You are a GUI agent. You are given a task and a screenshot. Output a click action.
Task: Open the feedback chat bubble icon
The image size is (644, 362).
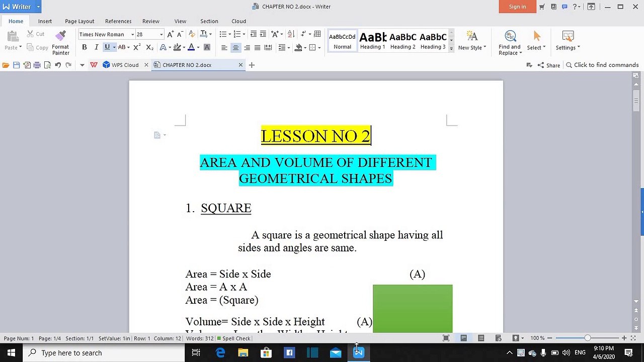pos(565,7)
